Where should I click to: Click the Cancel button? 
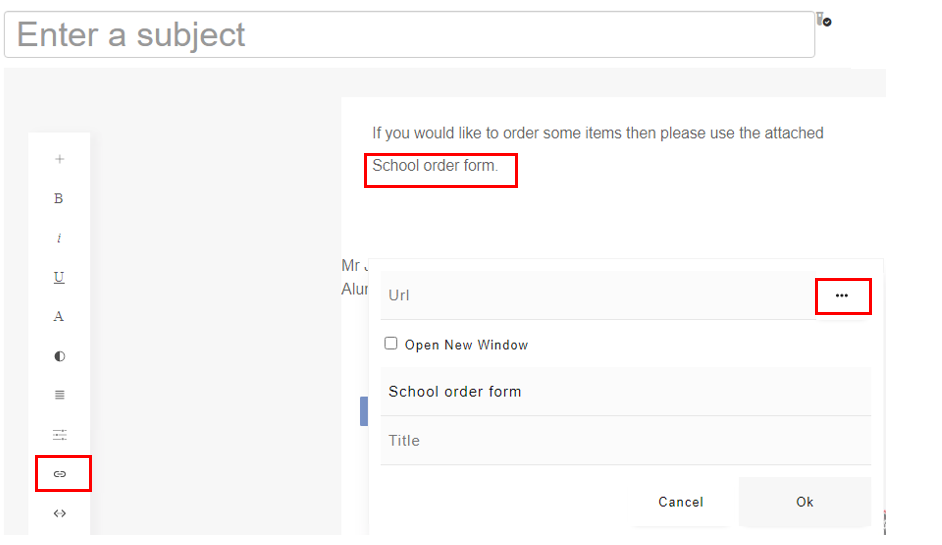(x=680, y=502)
